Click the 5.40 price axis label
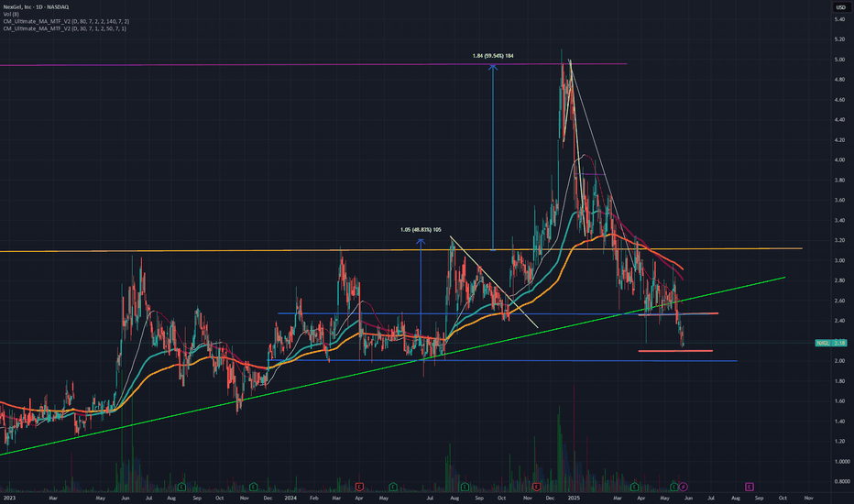Viewport: 854px width, 504px height. tap(839, 19)
